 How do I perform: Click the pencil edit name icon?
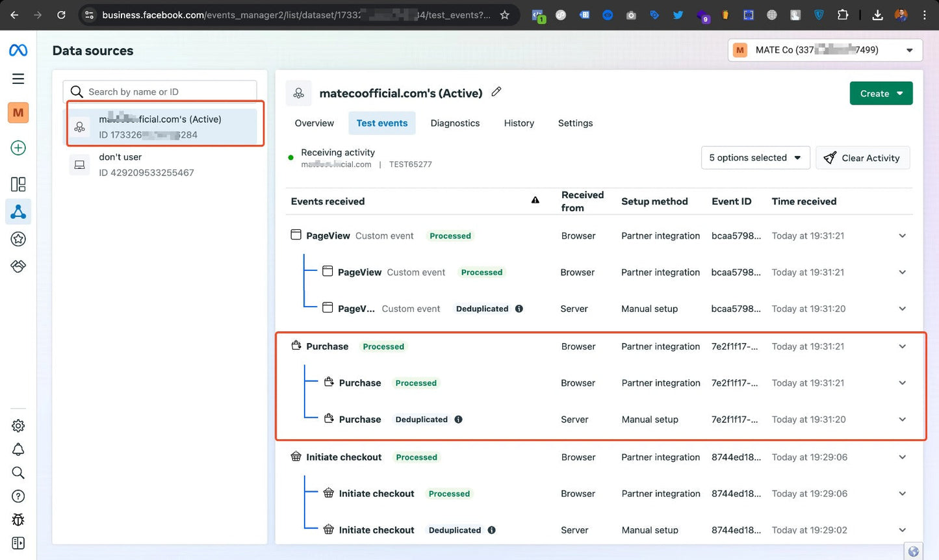point(496,92)
